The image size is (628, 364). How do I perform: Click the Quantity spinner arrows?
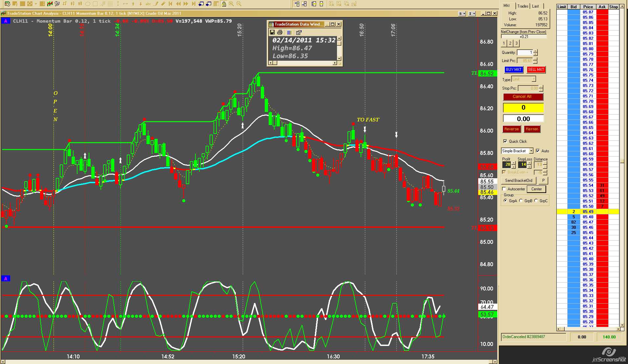click(x=536, y=53)
